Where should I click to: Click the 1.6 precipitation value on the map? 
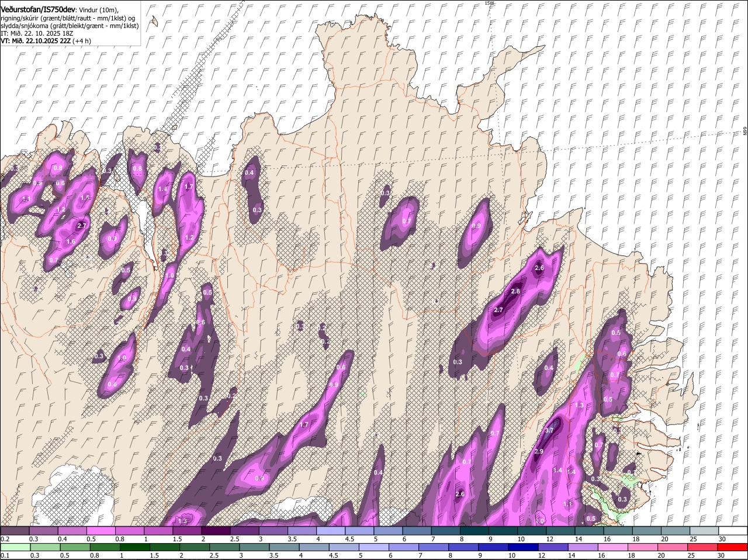pyautogui.click(x=71, y=241)
